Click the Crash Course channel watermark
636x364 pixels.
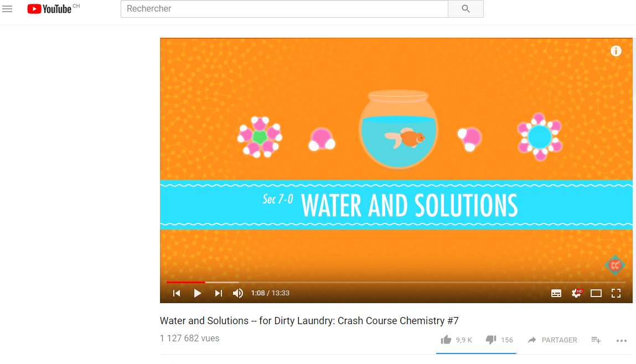click(615, 266)
